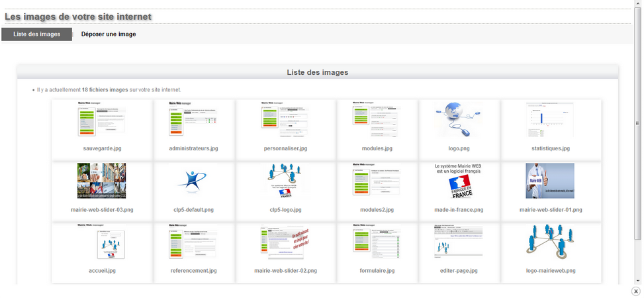The image size is (644, 298).
Task: Click the mairie-web-slider-02.png thumbnail
Action: pyautogui.click(x=287, y=242)
